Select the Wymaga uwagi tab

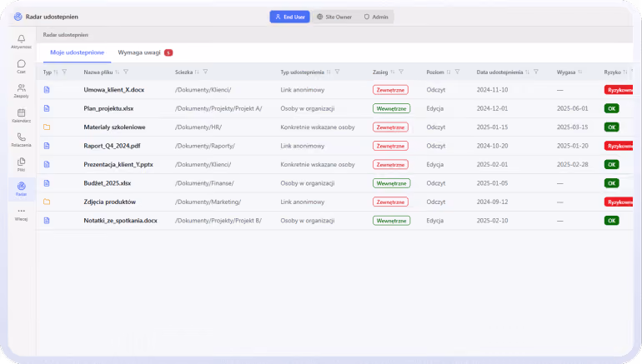[x=145, y=52]
